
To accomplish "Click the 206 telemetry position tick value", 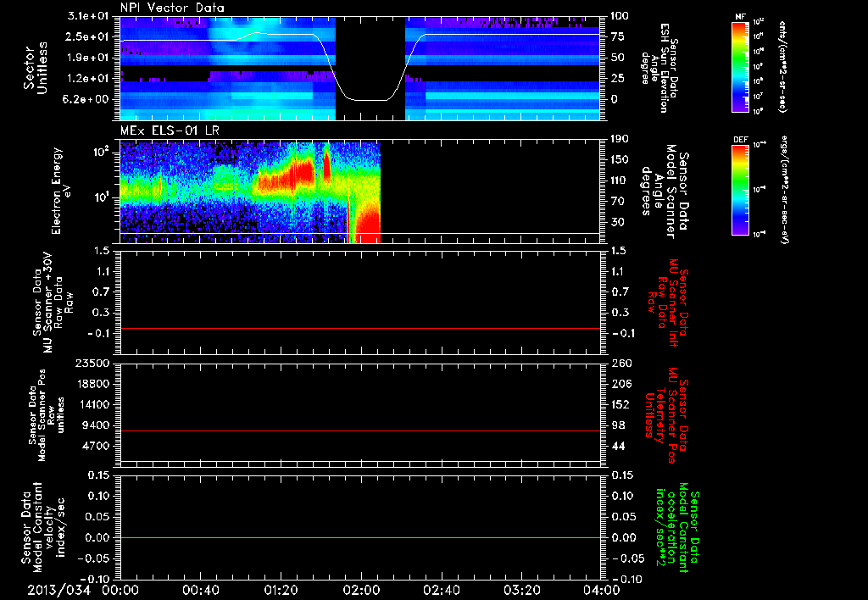I will pos(620,384).
